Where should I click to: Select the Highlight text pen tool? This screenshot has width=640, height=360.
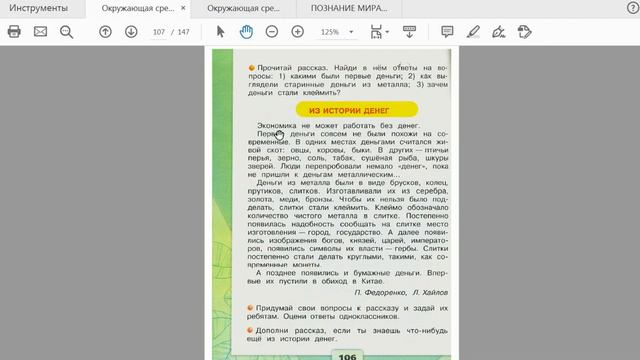(473, 32)
